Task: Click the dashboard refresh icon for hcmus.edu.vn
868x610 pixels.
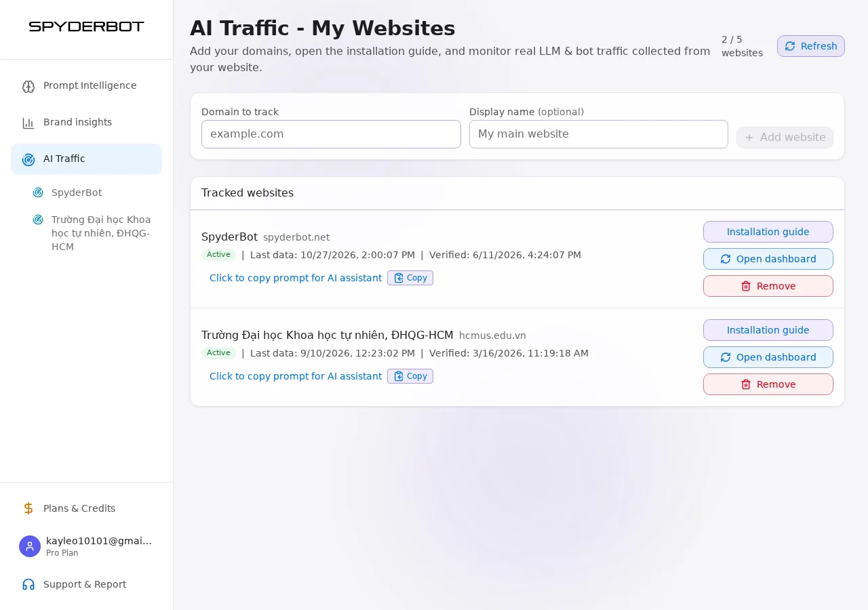Action: coord(726,357)
